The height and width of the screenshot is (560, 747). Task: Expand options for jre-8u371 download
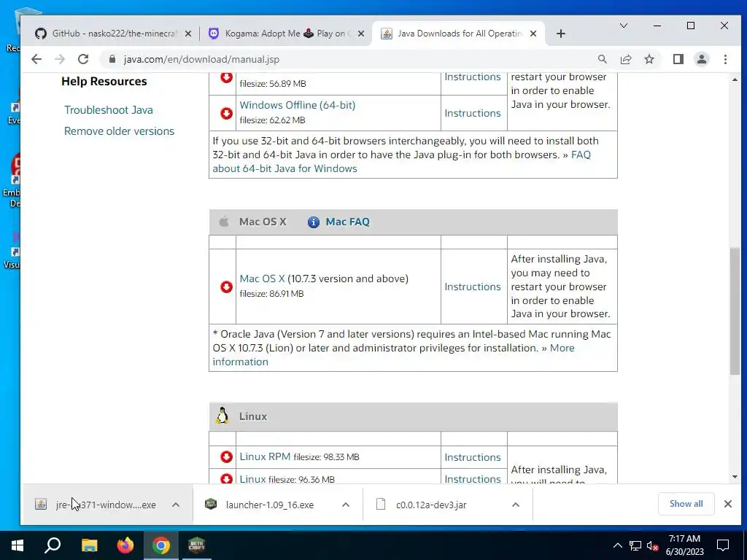[175, 505]
